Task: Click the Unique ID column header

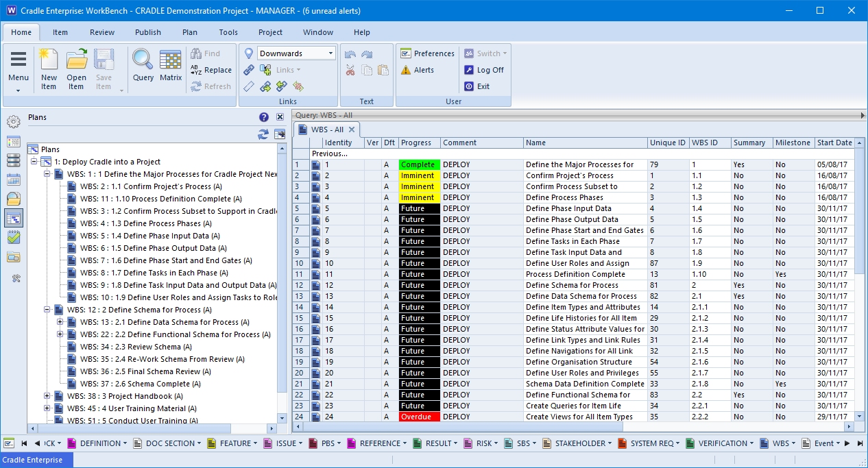Action: [668, 143]
